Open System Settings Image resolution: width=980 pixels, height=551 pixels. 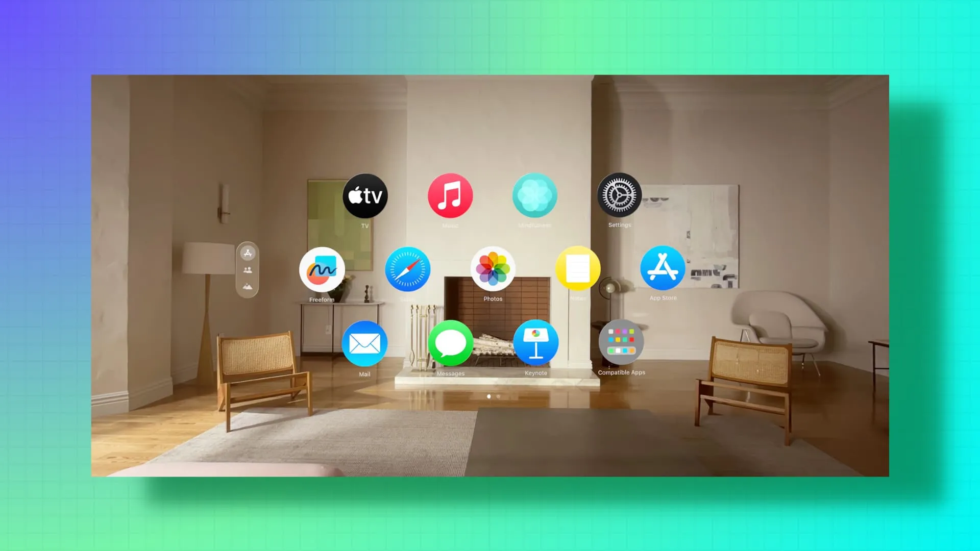(x=618, y=195)
